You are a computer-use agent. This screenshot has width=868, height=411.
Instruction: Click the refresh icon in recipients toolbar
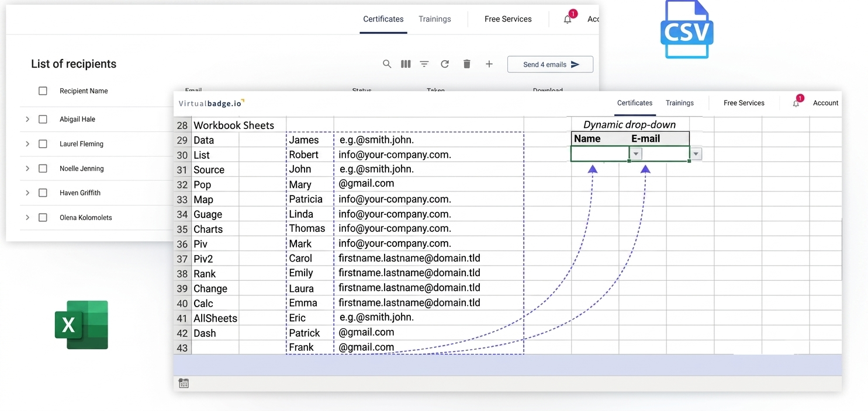445,64
